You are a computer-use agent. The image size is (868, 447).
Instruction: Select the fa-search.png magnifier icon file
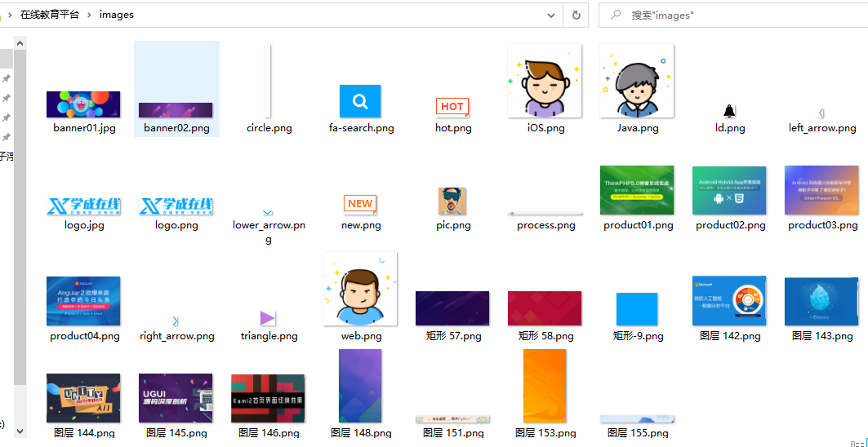pyautogui.click(x=360, y=101)
